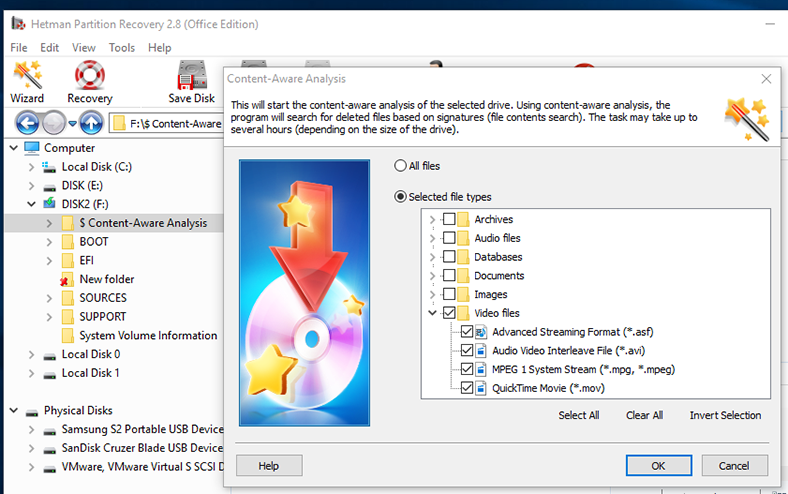788x494 pixels.
Task: Launch the Wizard toolbar icon
Action: pyautogui.click(x=27, y=82)
